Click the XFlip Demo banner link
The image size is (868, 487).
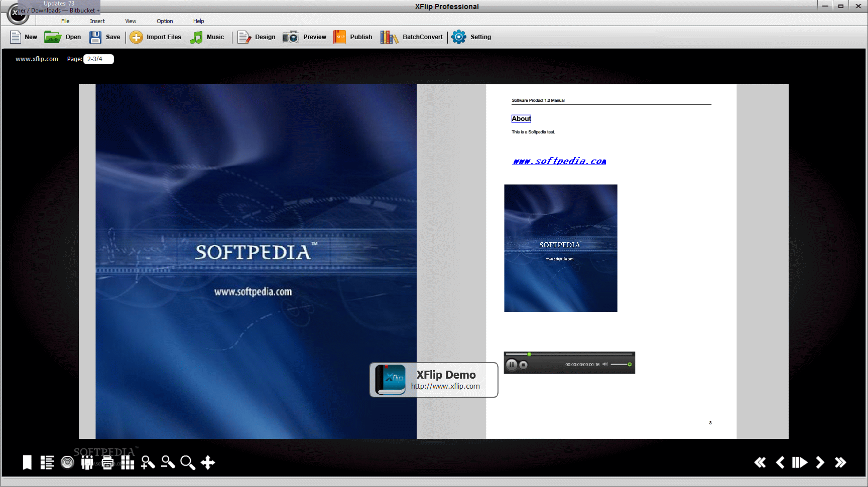(x=434, y=380)
